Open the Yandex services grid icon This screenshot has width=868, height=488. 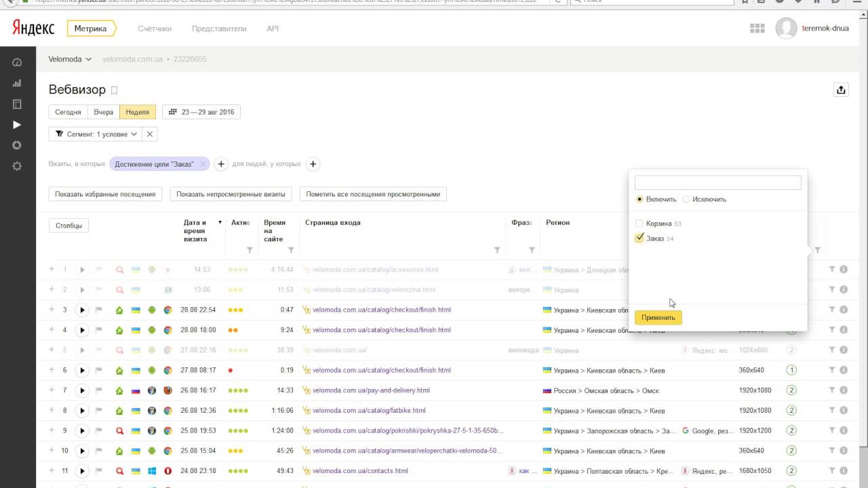coord(757,28)
